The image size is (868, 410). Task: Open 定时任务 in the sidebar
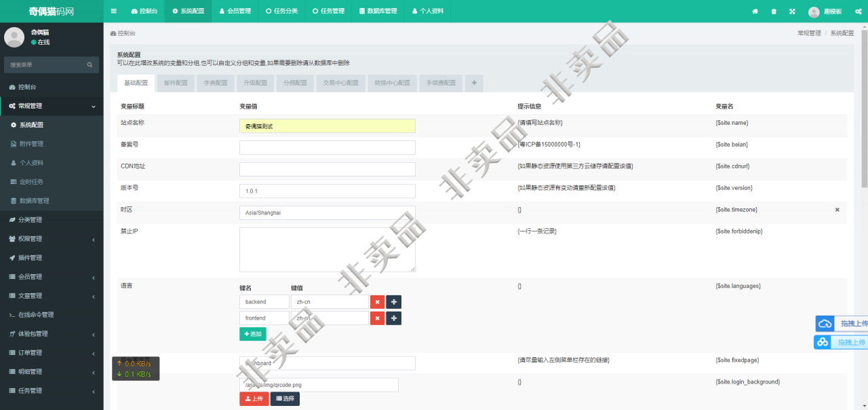[52, 182]
